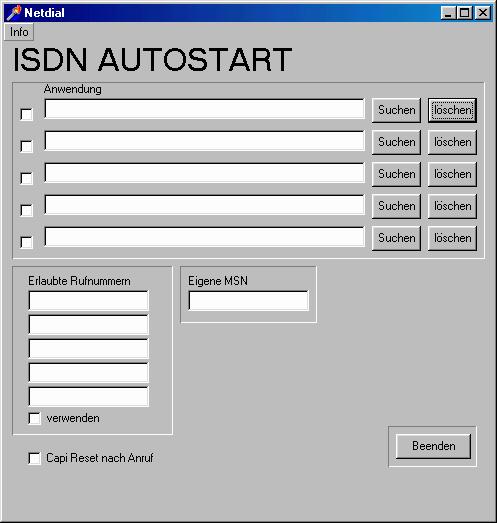Screen dimensions: 497x523
Task: Tick the third application row checkbox
Action: point(26,178)
